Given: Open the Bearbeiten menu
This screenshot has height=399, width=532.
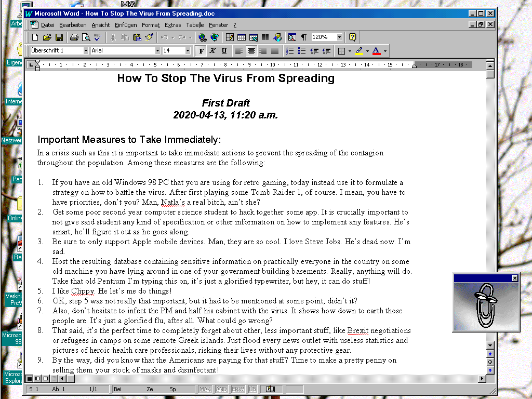Looking at the screenshot, I should [x=73, y=25].
